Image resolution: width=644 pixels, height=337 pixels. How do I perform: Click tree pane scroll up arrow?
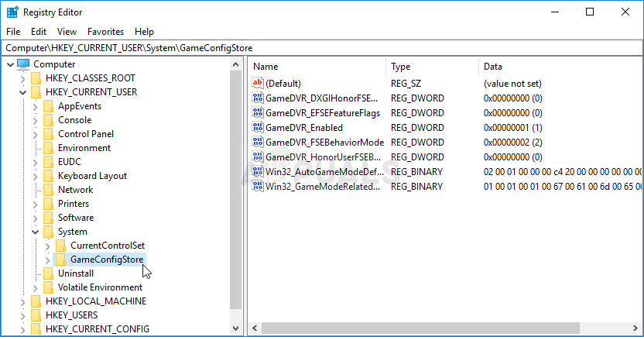(x=236, y=64)
